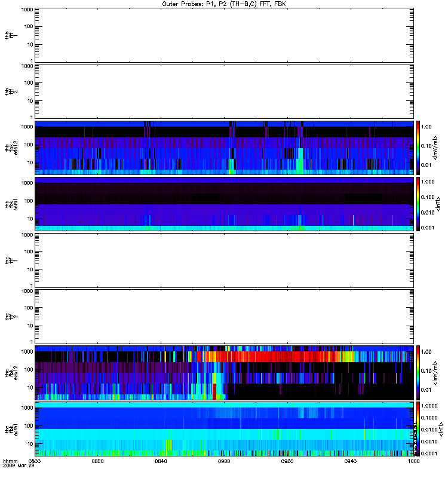Click the 'thb fff 2' panel axis title

[11, 91]
